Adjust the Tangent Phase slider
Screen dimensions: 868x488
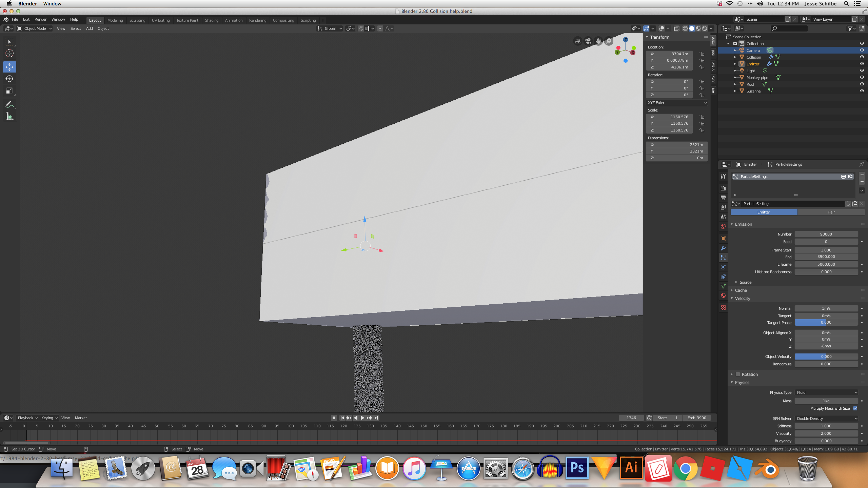827,323
